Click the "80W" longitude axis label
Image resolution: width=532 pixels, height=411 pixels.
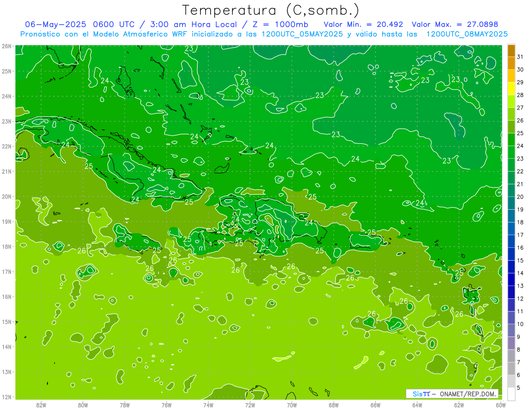tap(83, 405)
